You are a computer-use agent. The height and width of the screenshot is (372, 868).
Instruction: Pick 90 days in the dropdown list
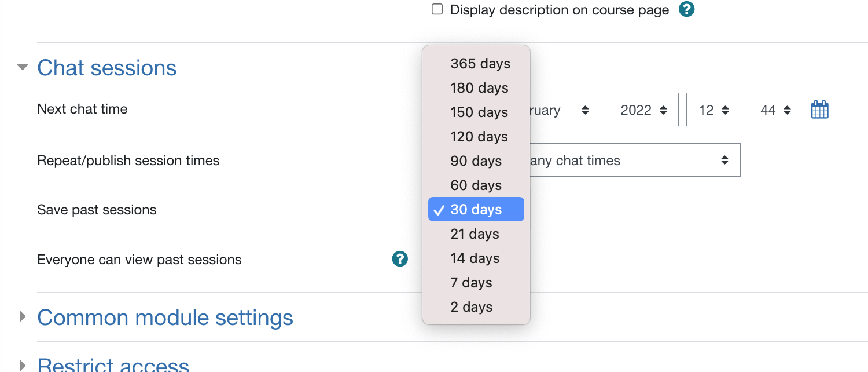[476, 161]
